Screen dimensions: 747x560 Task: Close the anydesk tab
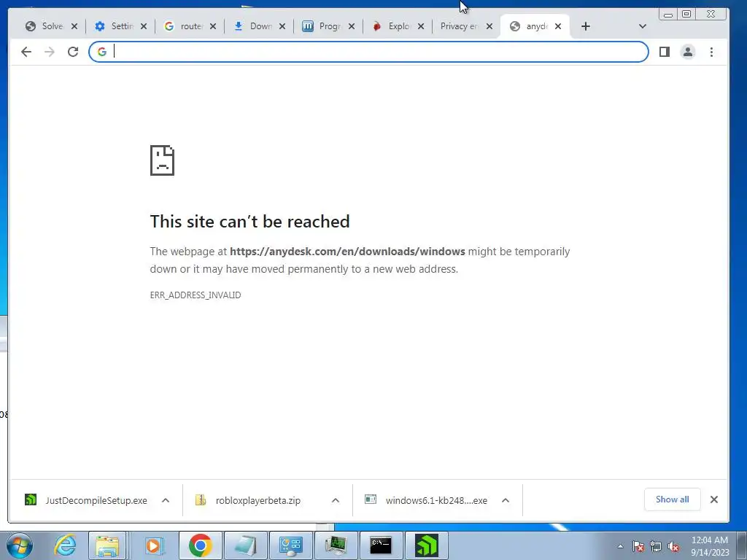point(558,26)
